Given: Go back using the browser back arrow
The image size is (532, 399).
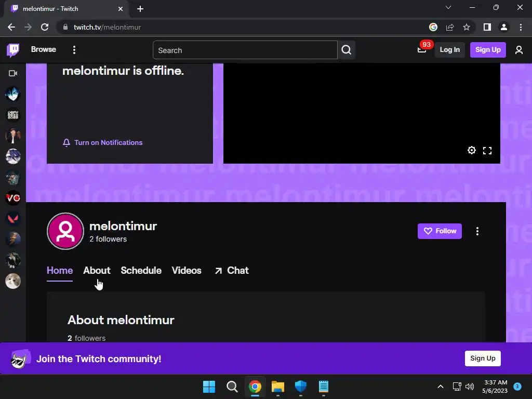Looking at the screenshot, I should pos(11,27).
